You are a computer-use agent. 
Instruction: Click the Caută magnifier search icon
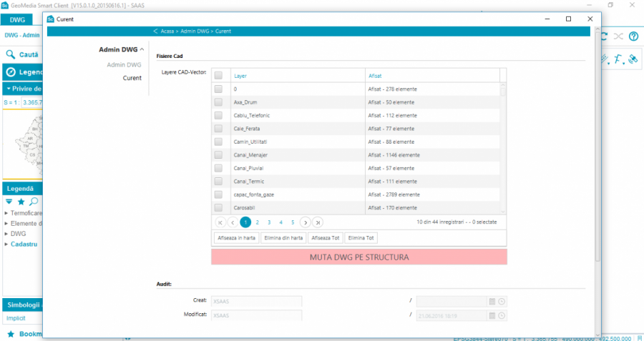click(11, 54)
